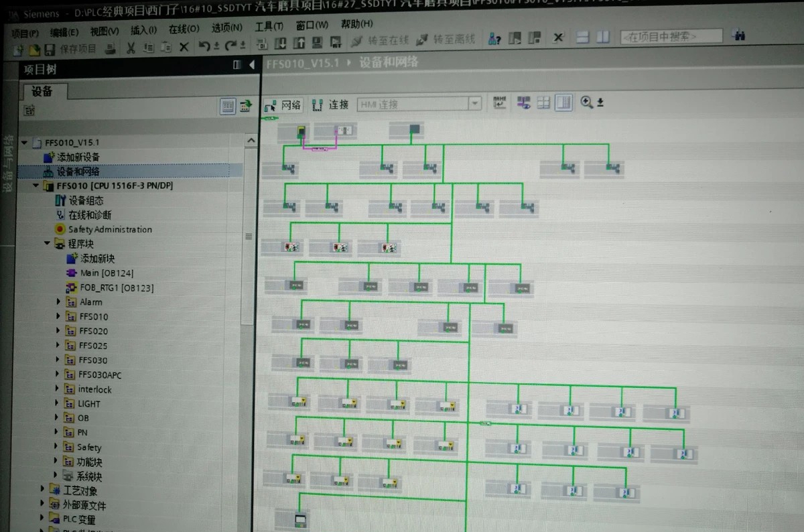Open the 选项(N) menu
The height and width of the screenshot is (532, 804).
coord(227,27)
